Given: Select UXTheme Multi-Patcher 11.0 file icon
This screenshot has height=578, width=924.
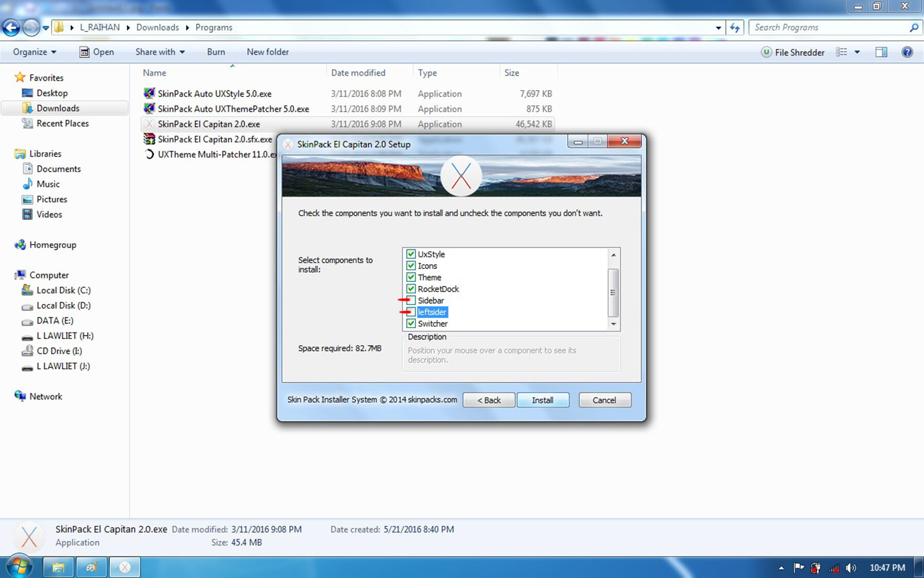Looking at the screenshot, I should tap(149, 154).
